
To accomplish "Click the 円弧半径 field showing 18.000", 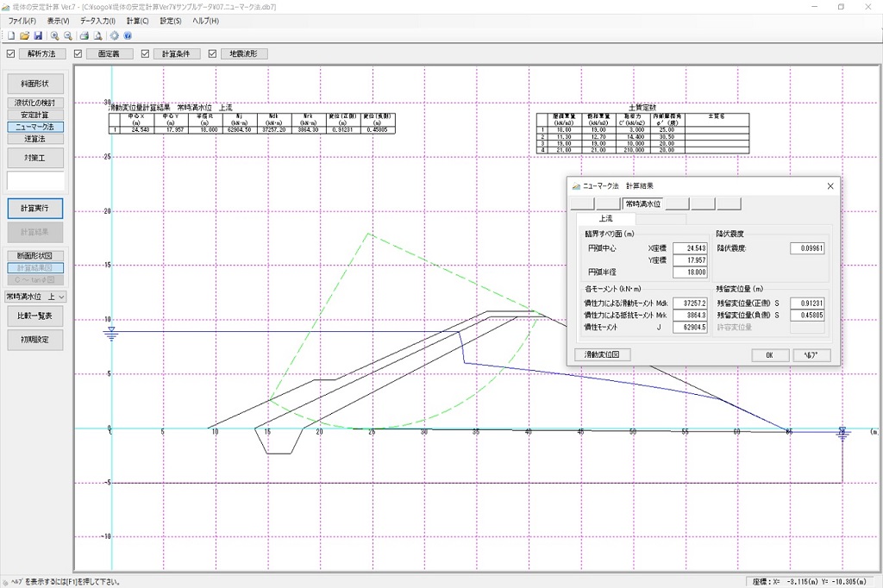I will pos(690,272).
